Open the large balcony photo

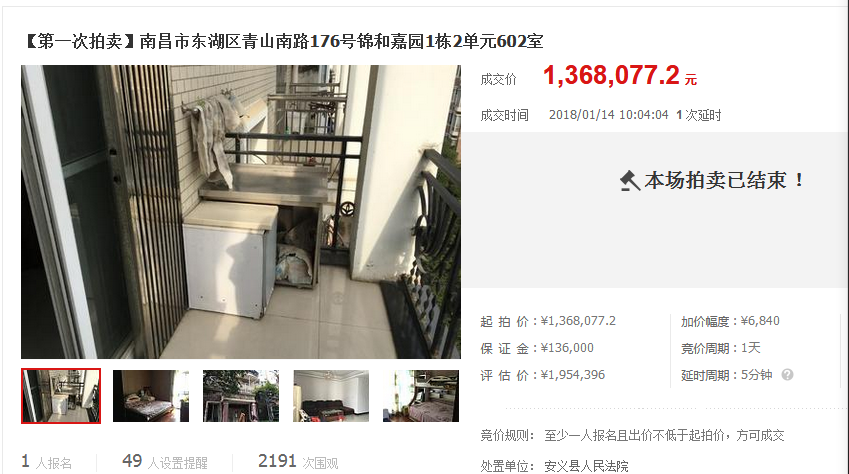pyautogui.click(x=241, y=212)
